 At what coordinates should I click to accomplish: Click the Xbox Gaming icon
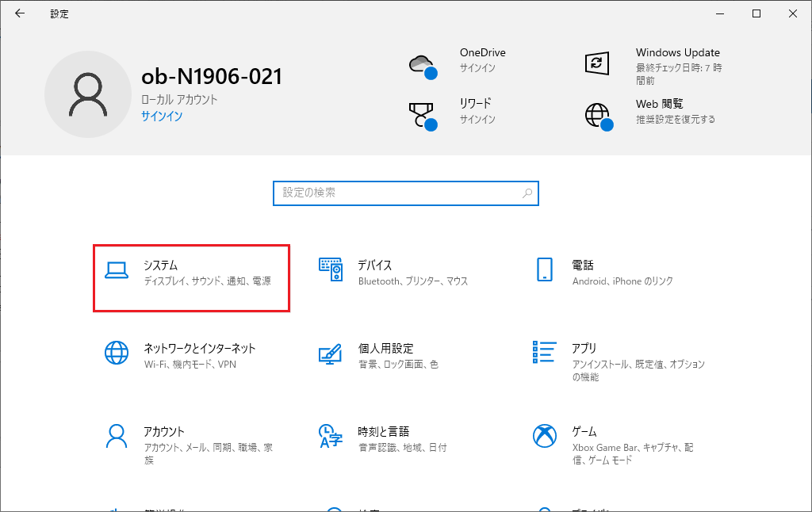pos(544,435)
